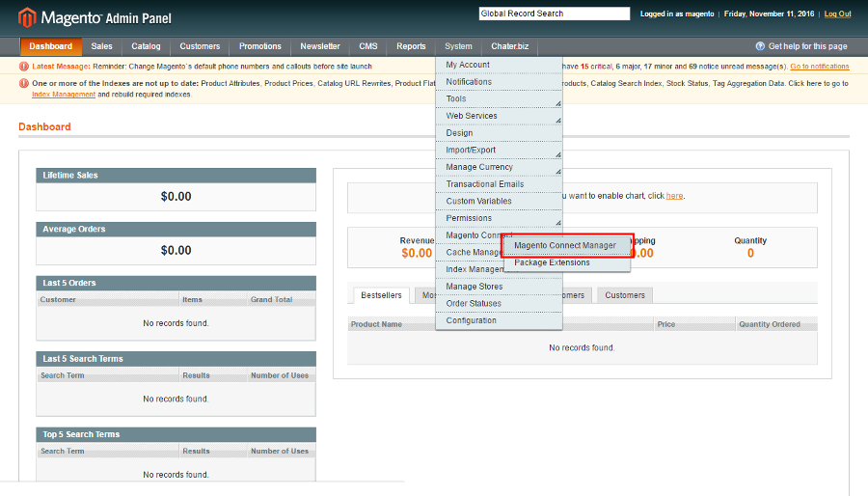Open the CMS menu
Viewport: 868px width, 496px height.
pos(368,46)
